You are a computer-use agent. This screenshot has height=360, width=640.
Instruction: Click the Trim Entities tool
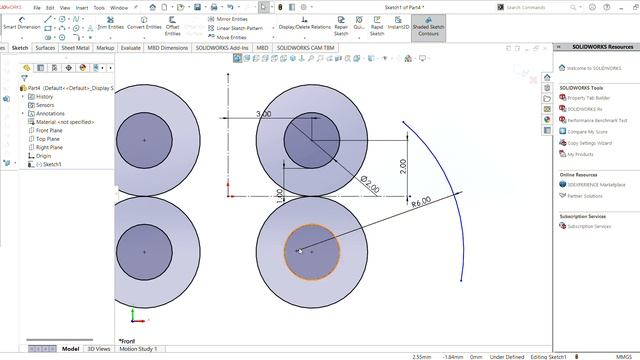[x=110, y=23]
